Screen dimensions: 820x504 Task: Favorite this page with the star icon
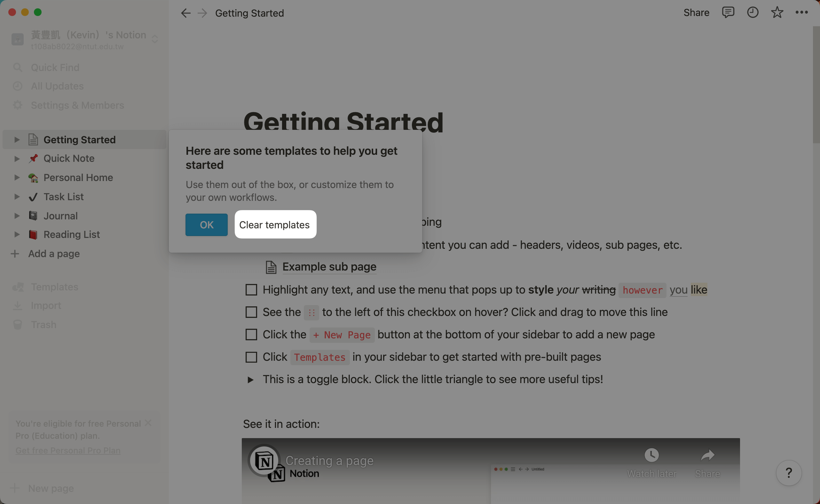click(x=777, y=13)
